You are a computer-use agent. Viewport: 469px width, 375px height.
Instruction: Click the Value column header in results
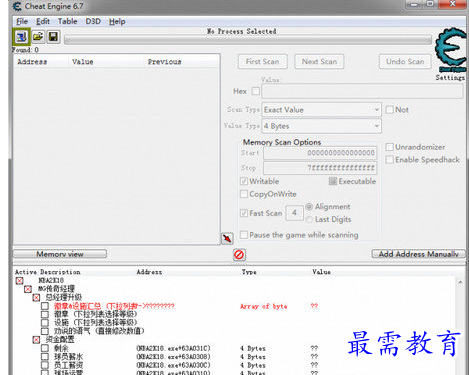click(83, 62)
